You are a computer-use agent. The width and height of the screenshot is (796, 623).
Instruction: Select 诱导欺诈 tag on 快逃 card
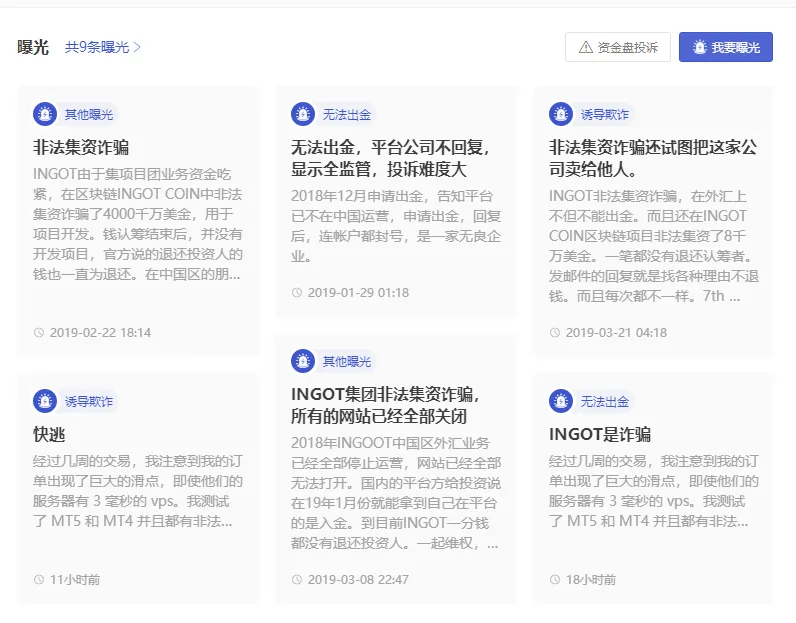(x=89, y=402)
